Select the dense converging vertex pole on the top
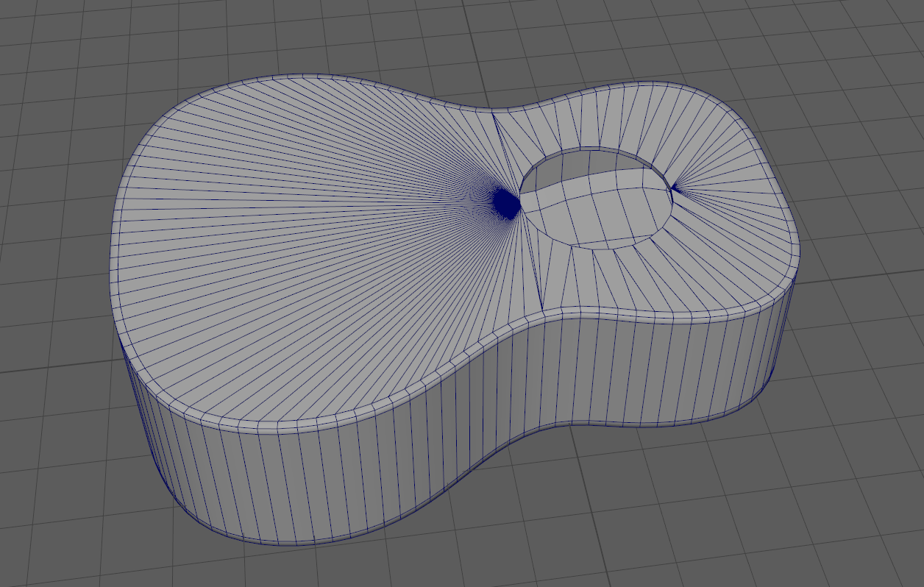This screenshot has height=587, width=924. 506,204
